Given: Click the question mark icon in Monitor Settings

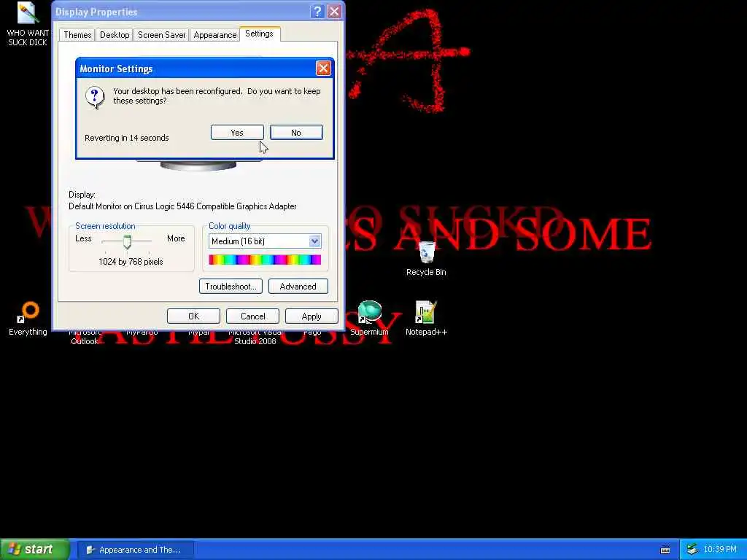Looking at the screenshot, I should [95, 97].
